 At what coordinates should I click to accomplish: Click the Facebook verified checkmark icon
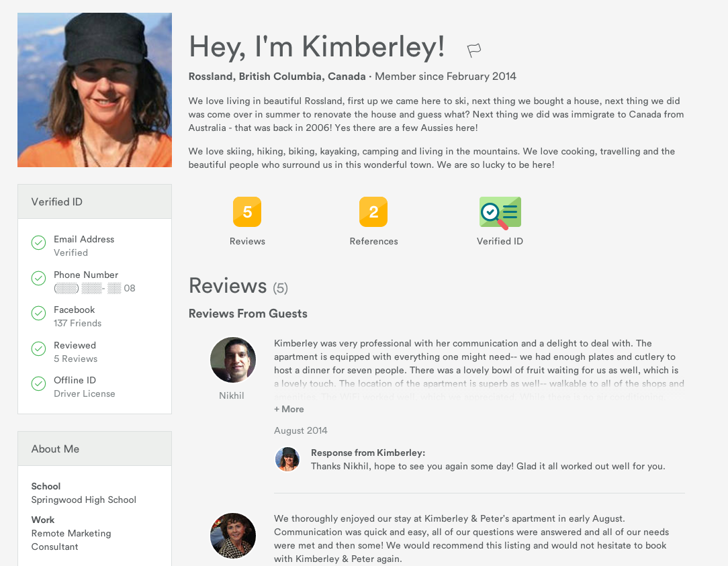point(38,314)
